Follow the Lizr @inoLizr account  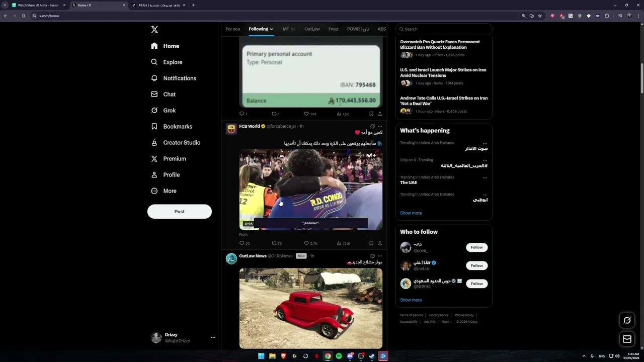click(477, 265)
